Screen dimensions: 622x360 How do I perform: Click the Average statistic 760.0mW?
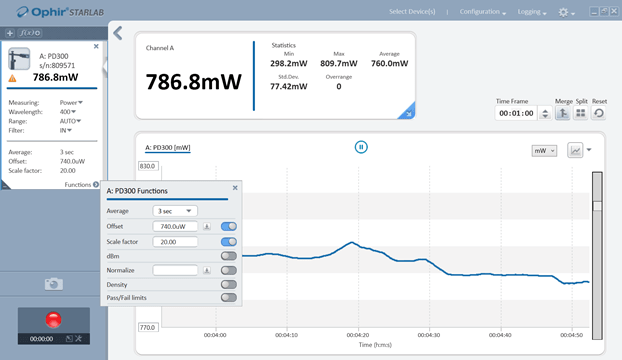tap(390, 63)
